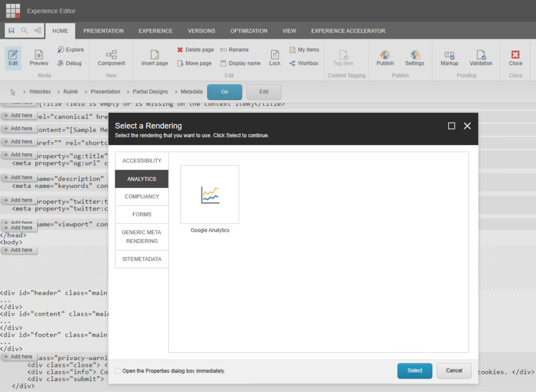Image resolution: width=536 pixels, height=392 pixels.
Task: Switch to the Presentation ribbon tab
Action: pos(104,31)
